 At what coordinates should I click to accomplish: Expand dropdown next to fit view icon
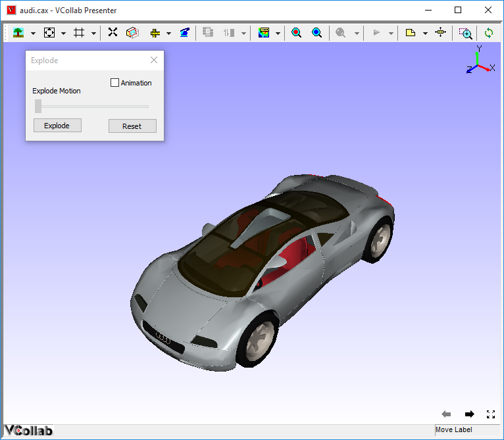(x=63, y=33)
